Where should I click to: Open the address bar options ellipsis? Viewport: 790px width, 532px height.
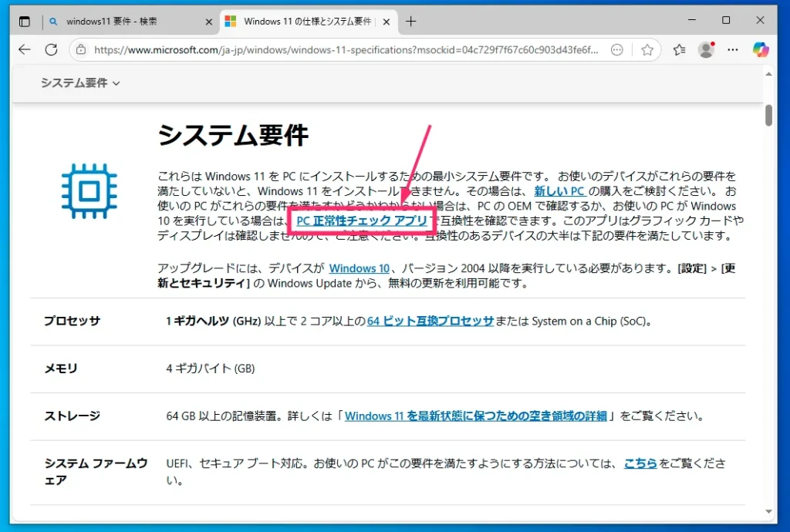[616, 49]
